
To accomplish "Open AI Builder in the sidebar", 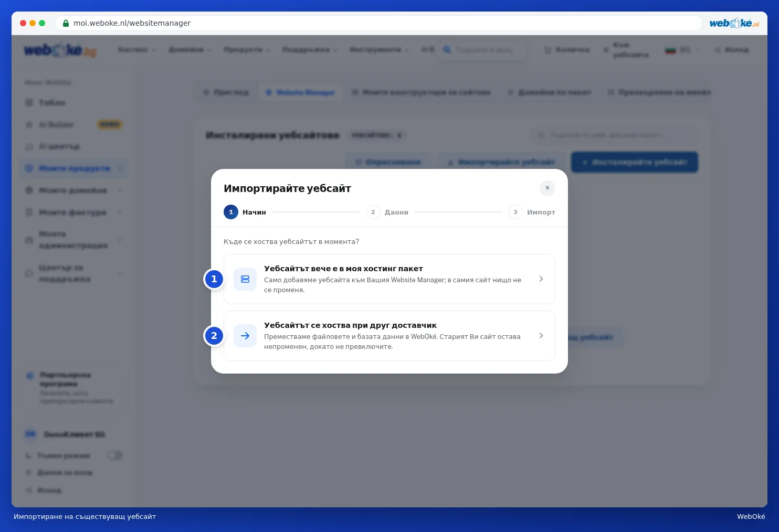I will [73, 125].
